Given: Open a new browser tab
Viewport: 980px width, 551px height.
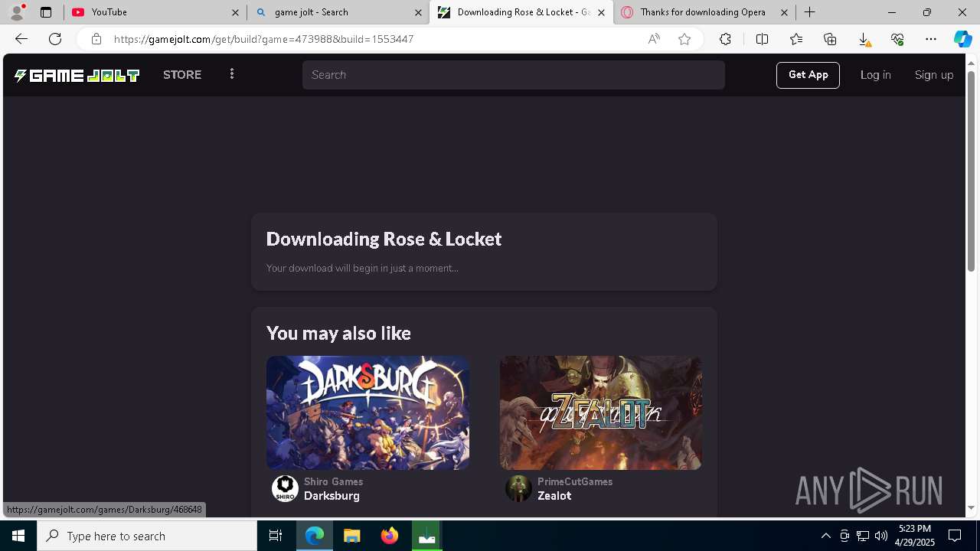Looking at the screenshot, I should (809, 12).
